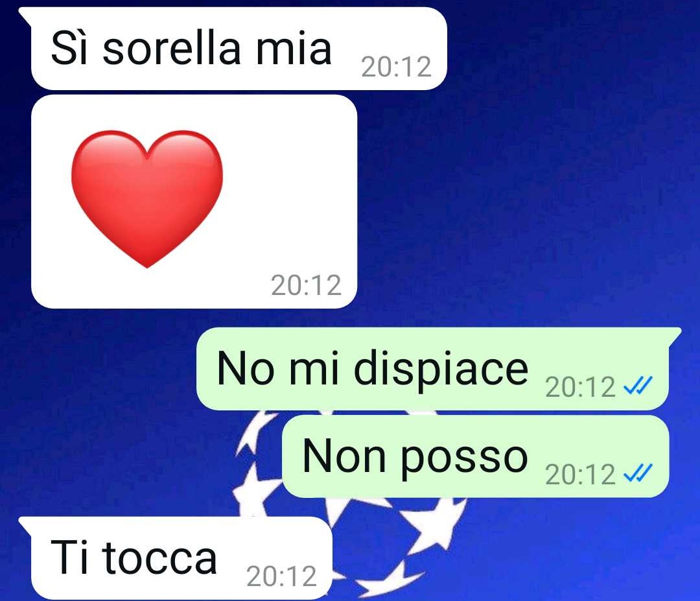Tap the red heart emoji
Viewport: 700px width, 601px height.
click(x=147, y=198)
